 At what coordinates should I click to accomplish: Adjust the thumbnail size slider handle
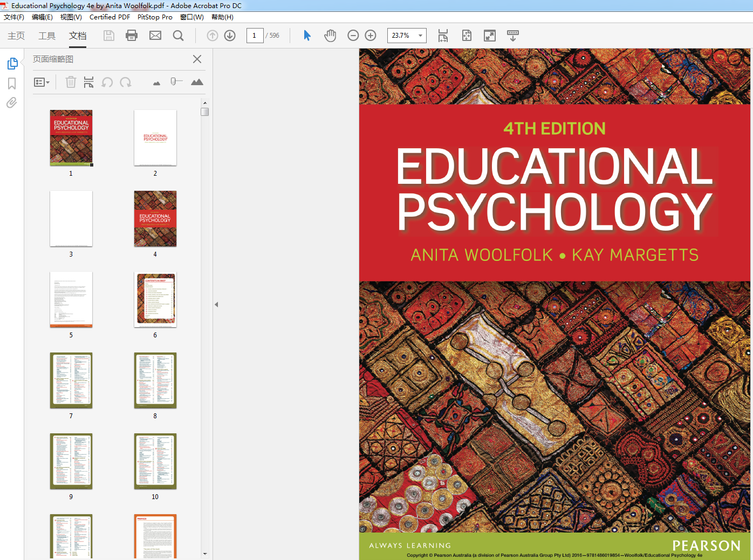[174, 81]
